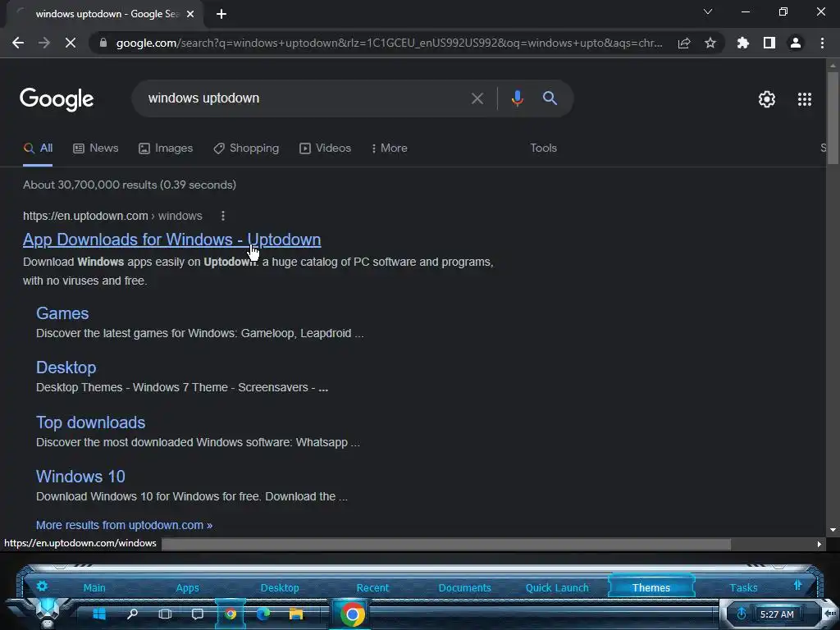The image size is (840, 630).
Task: Select the Quick Launch dock tab
Action: click(557, 587)
